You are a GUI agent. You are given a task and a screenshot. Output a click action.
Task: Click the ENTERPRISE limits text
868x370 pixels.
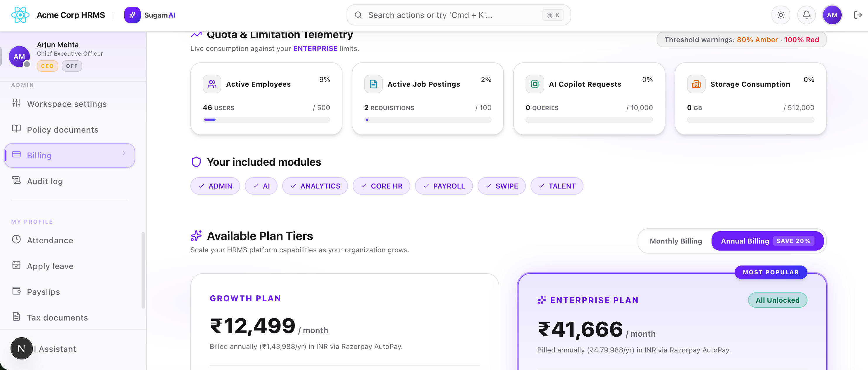(x=315, y=49)
